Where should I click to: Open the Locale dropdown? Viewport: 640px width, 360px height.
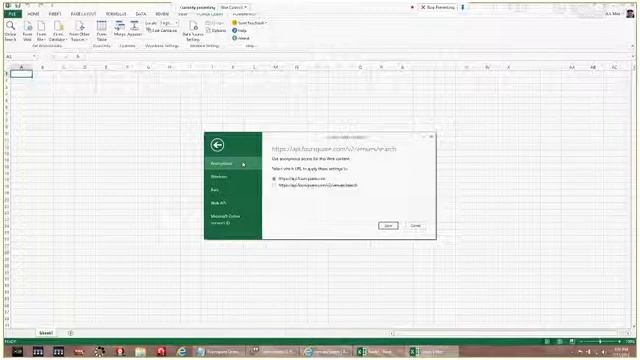pos(169,23)
